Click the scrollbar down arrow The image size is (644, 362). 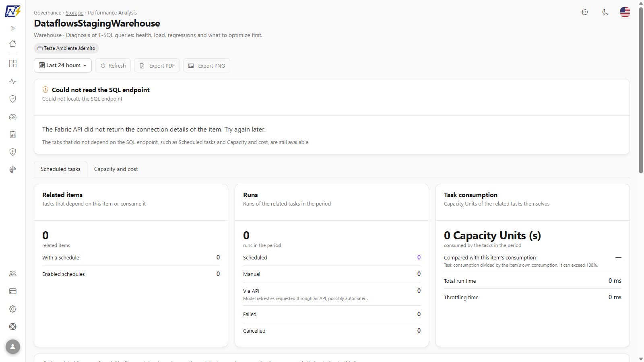[x=641, y=359]
